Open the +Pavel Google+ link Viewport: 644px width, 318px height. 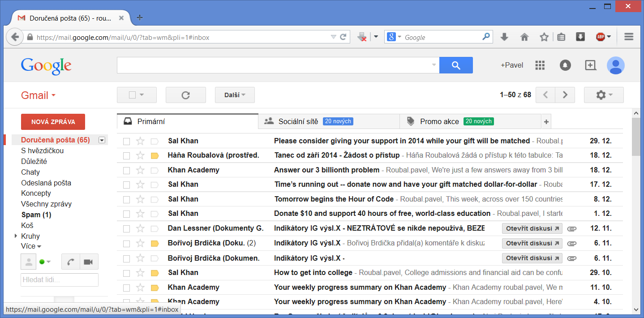click(x=512, y=65)
